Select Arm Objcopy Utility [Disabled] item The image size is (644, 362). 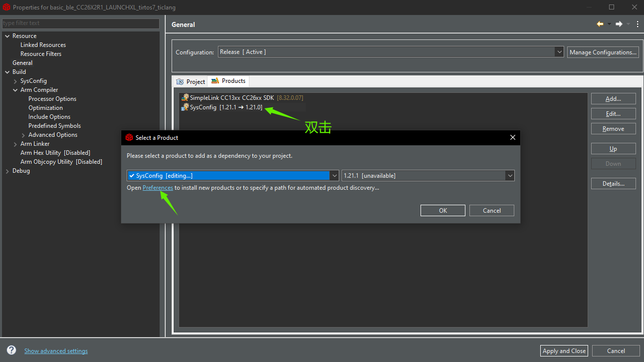(x=61, y=162)
